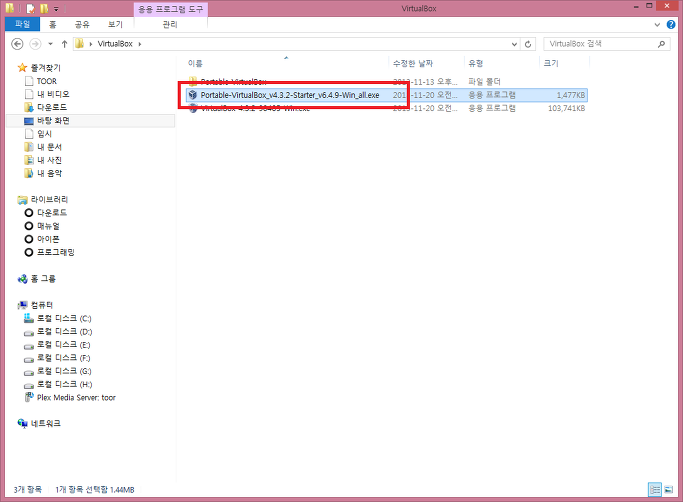Open 로컬 디스크 (G:)

pyautogui.click(x=64, y=371)
